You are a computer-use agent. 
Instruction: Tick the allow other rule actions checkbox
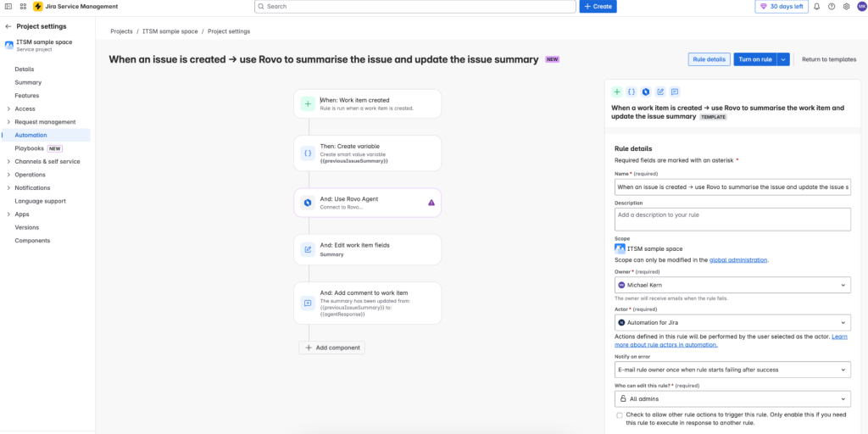pyautogui.click(x=620, y=415)
